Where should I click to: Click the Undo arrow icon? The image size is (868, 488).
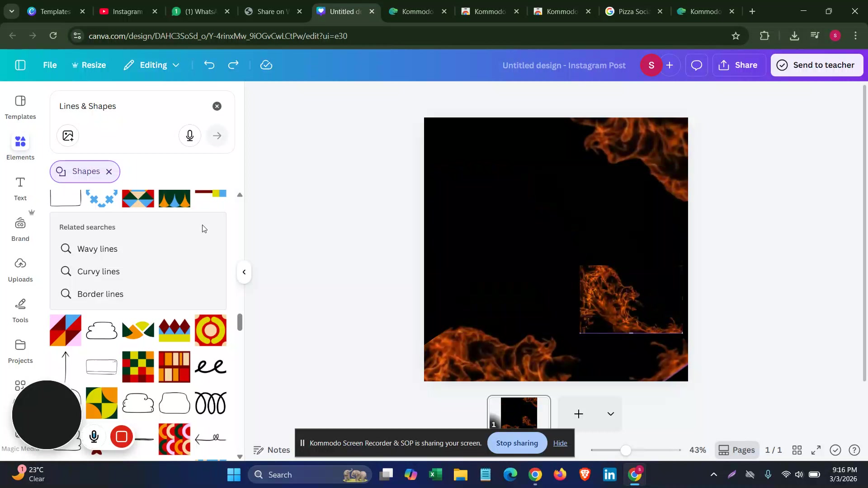pos(209,65)
